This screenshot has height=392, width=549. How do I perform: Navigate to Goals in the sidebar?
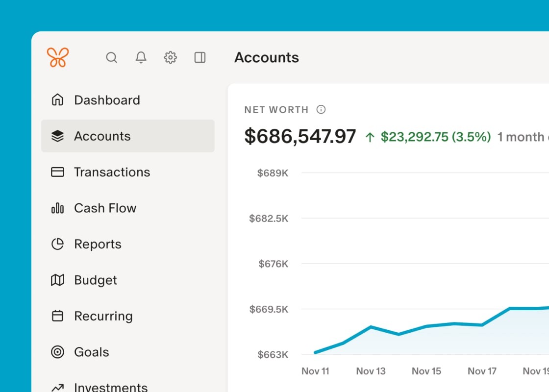(x=128, y=352)
